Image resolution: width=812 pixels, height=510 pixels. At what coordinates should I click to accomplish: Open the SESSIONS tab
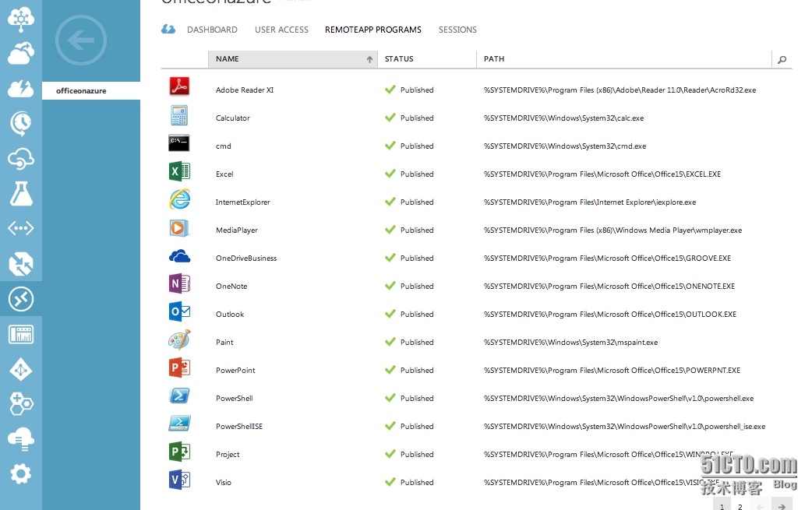pyautogui.click(x=457, y=30)
